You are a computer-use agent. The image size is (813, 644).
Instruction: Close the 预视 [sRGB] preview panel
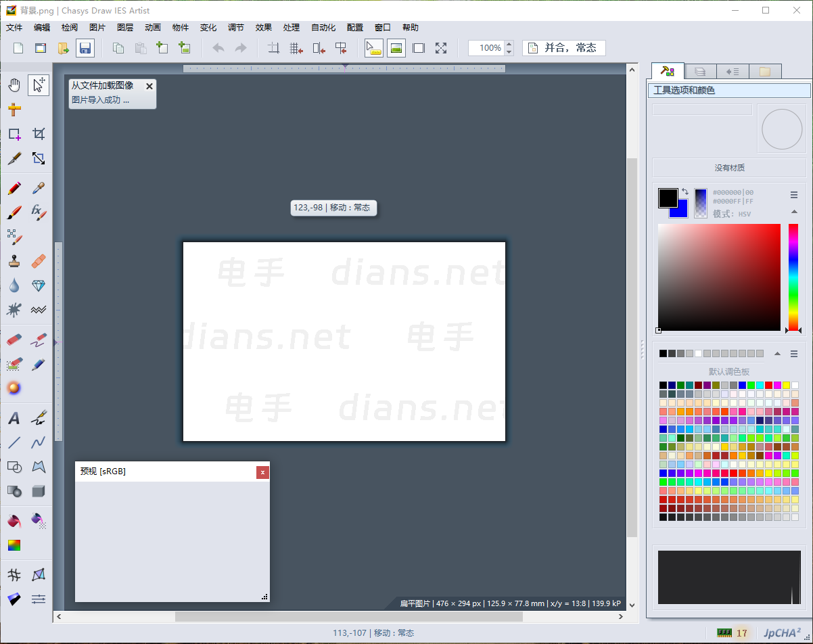click(x=262, y=472)
